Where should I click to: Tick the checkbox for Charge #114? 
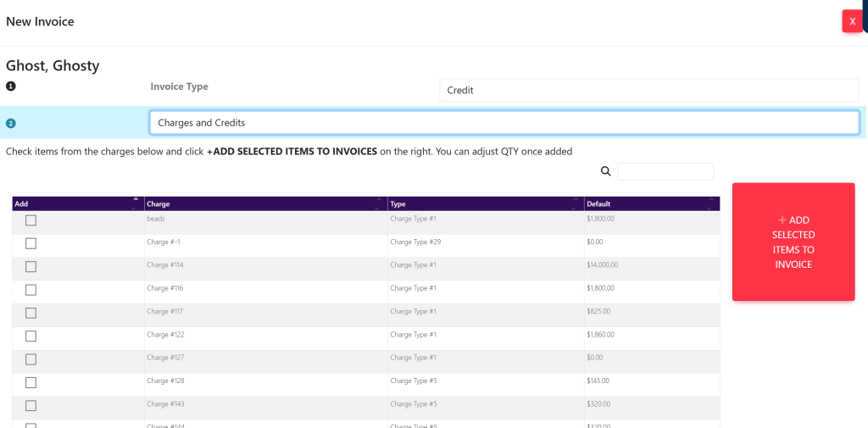(31, 267)
